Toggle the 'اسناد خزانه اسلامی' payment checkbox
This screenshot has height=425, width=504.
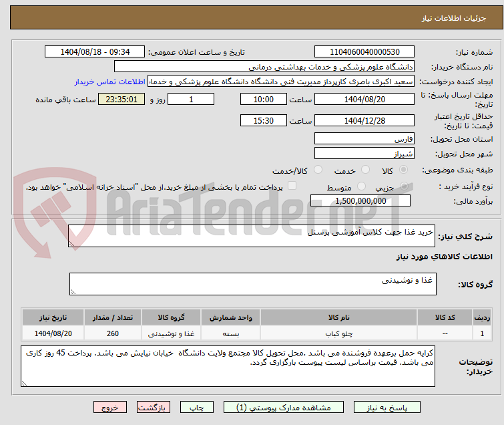tap(292, 186)
